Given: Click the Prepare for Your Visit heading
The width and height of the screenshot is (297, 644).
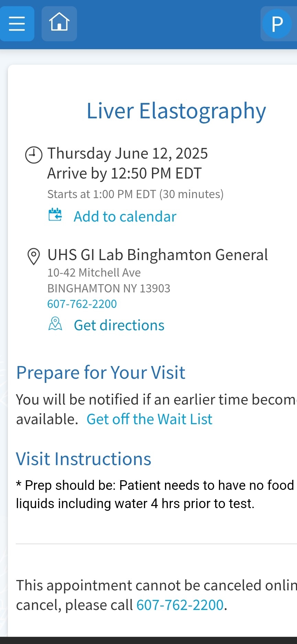Looking at the screenshot, I should (101, 373).
